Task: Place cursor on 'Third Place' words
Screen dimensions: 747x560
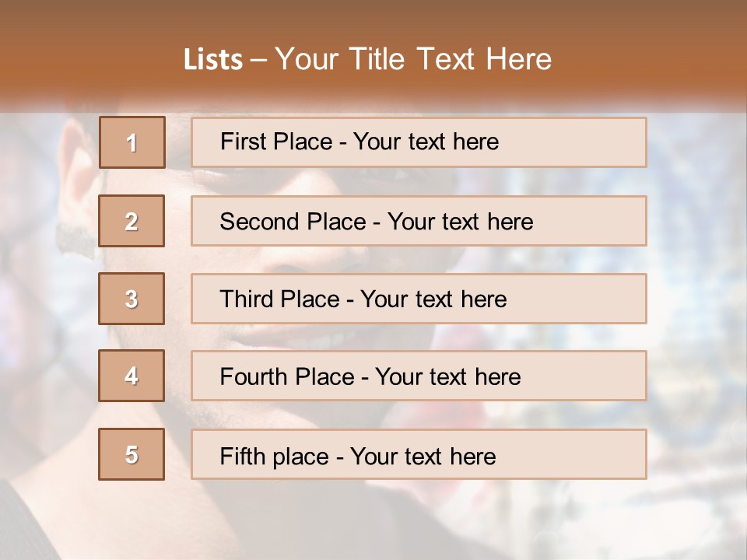Action: [279, 299]
